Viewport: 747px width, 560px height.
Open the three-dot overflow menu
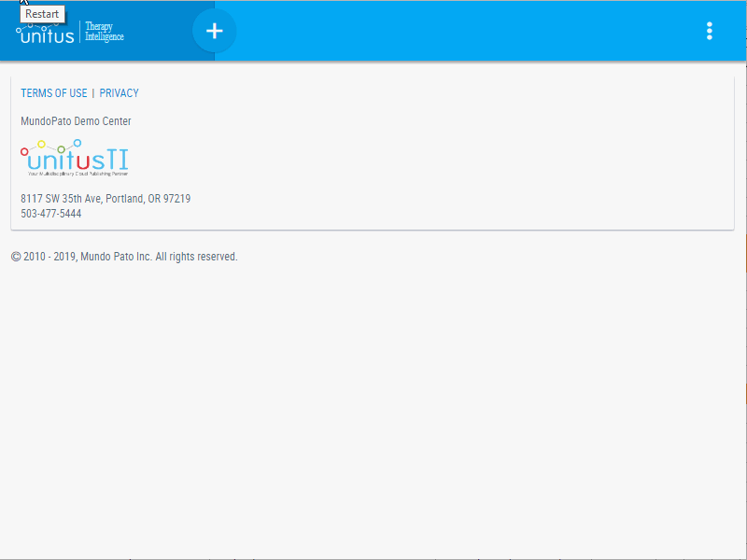coord(710,31)
